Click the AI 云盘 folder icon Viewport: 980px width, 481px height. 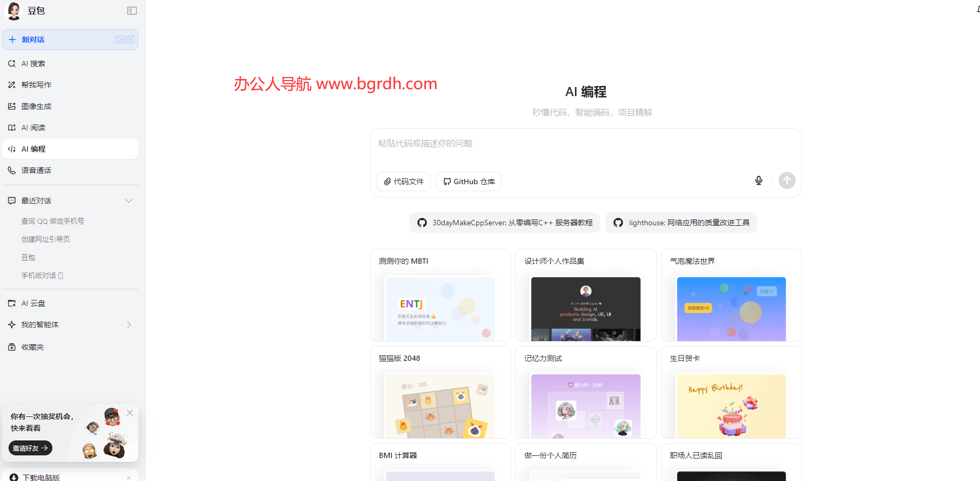coord(12,303)
